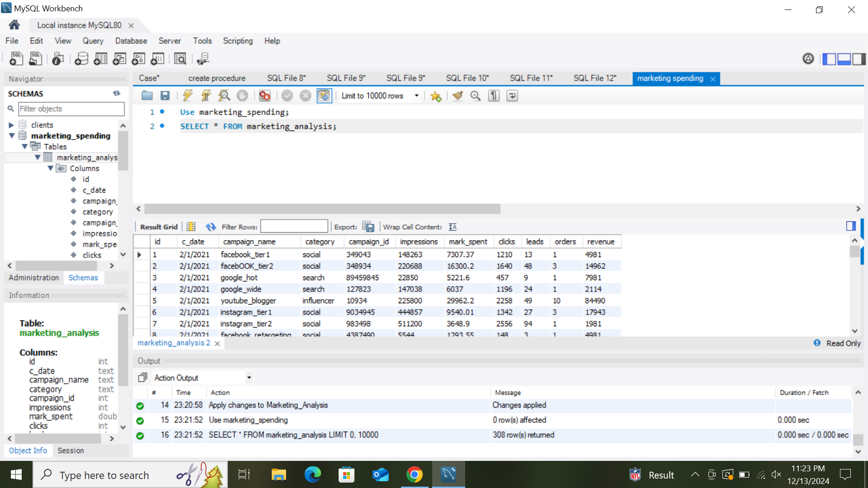Open the schema inspector icon

58,59
